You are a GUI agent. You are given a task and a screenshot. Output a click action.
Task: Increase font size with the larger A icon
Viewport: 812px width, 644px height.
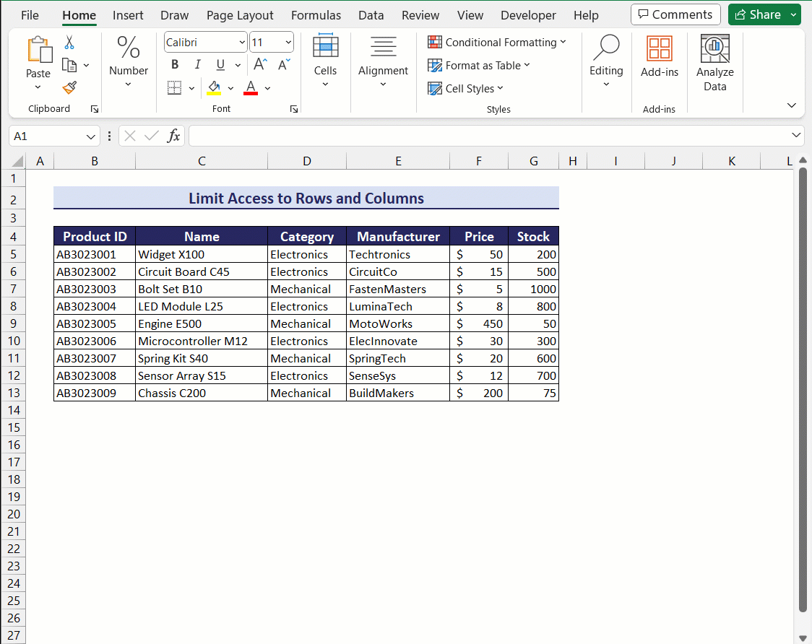click(x=261, y=65)
